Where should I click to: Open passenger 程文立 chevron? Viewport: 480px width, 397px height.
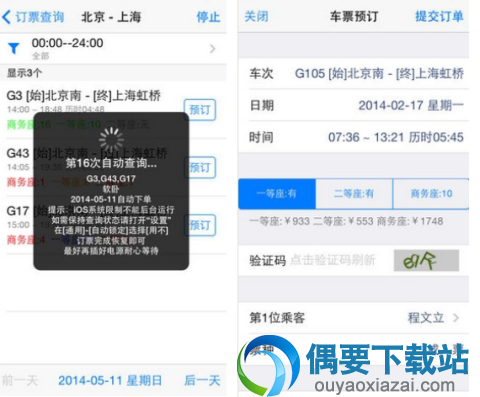click(456, 318)
